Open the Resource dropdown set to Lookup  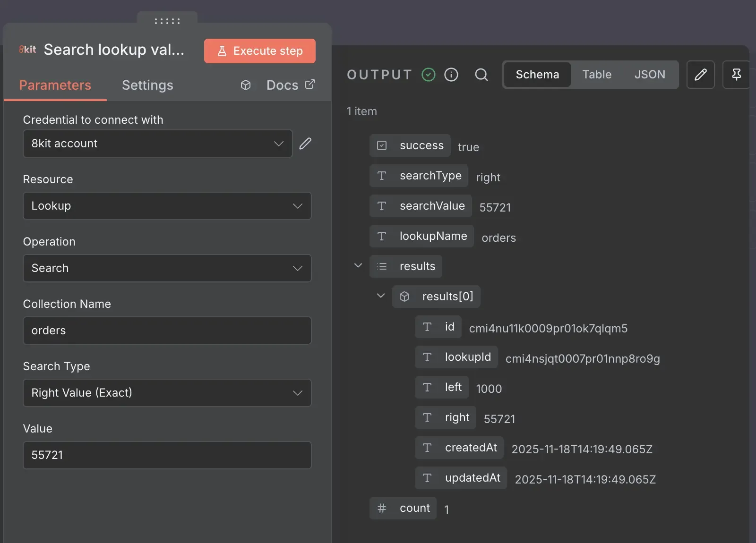167,206
